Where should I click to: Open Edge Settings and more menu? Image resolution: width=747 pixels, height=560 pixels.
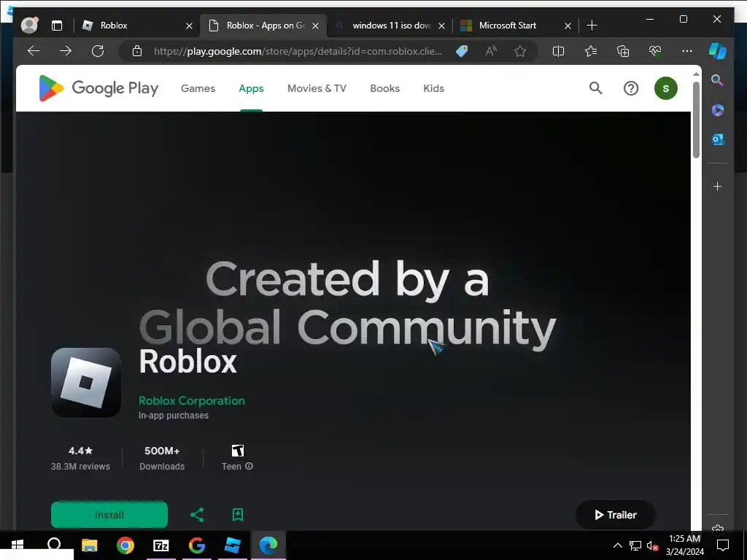[687, 51]
